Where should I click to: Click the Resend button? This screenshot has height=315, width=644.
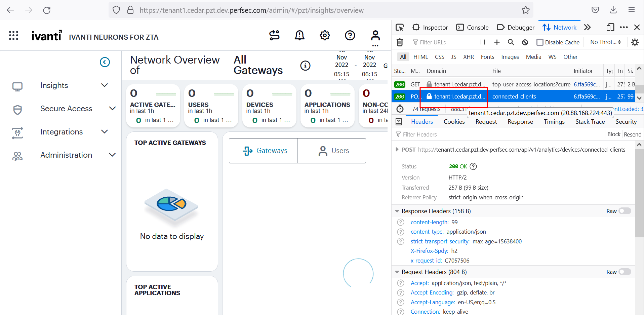pos(632,134)
